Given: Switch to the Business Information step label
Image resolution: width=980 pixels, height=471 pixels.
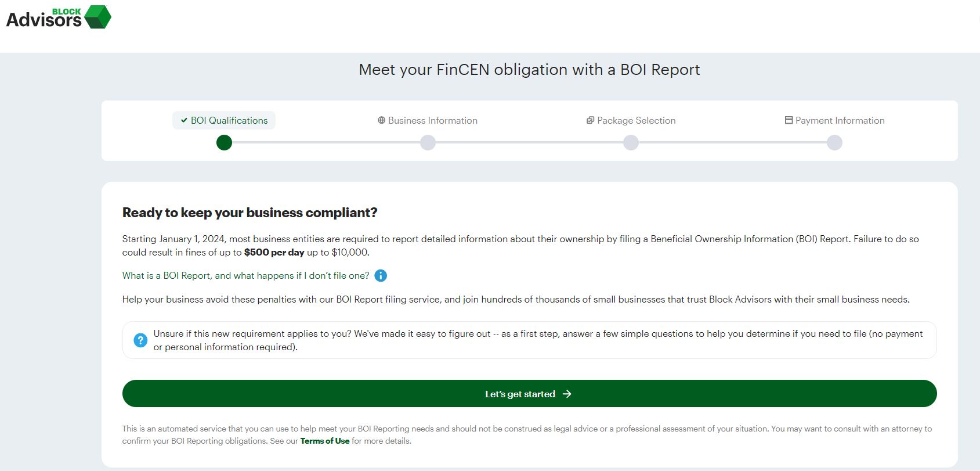Looking at the screenshot, I should click(432, 120).
